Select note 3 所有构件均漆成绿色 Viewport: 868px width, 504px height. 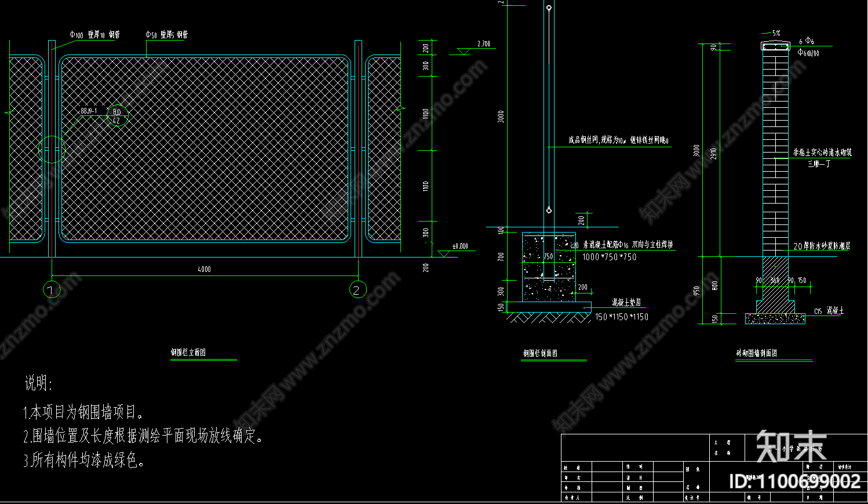point(84,461)
